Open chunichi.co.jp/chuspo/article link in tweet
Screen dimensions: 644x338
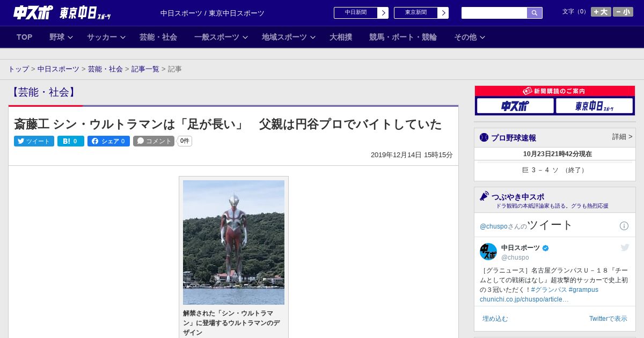(524, 299)
